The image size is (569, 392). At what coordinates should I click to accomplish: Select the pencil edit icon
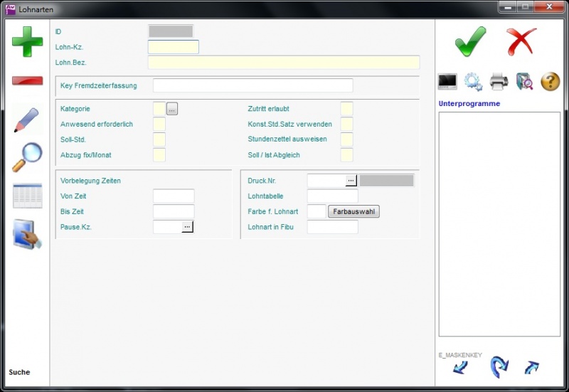tap(27, 120)
